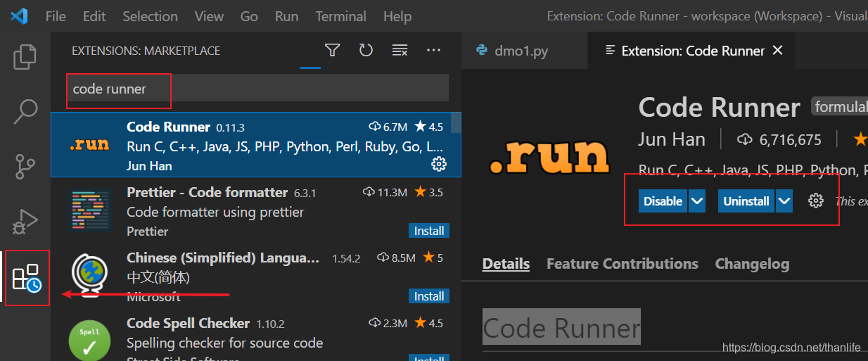Filter extensions with the funnel icon
Image resolution: width=868 pixels, height=361 pixels.
[332, 50]
